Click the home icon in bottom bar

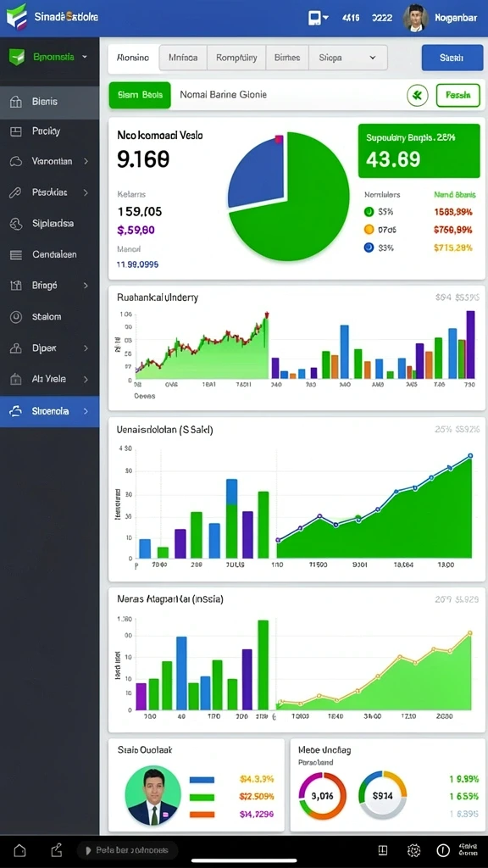click(20, 849)
